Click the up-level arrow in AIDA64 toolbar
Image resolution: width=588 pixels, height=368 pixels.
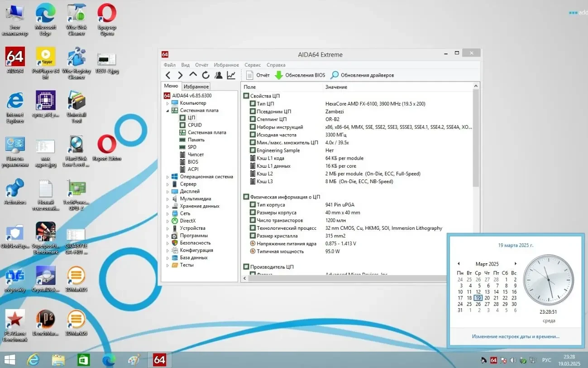[x=193, y=75]
